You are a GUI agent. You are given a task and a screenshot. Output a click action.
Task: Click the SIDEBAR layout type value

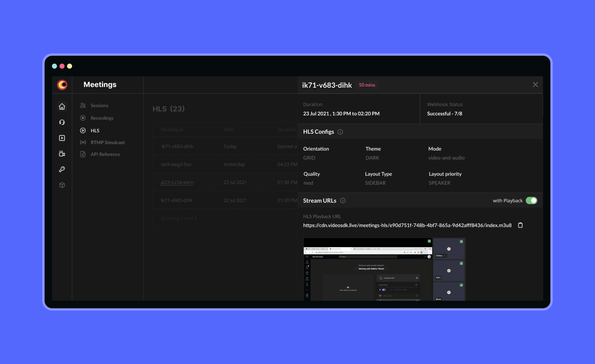375,183
